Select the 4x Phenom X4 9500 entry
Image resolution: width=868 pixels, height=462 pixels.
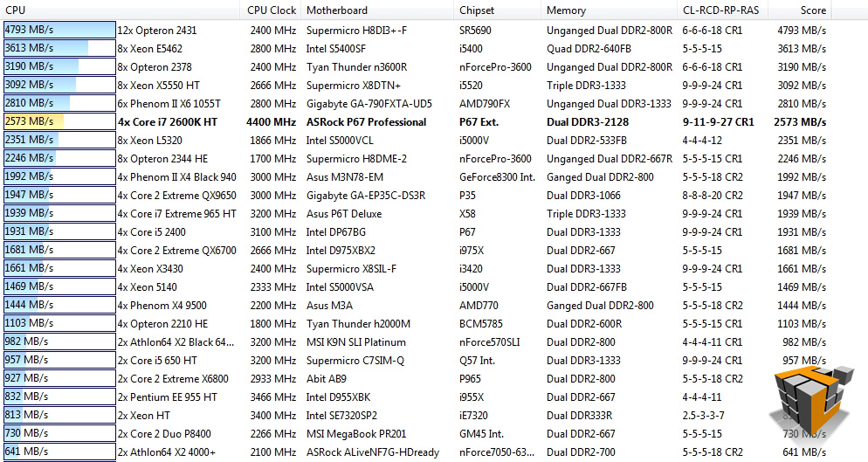162,305
